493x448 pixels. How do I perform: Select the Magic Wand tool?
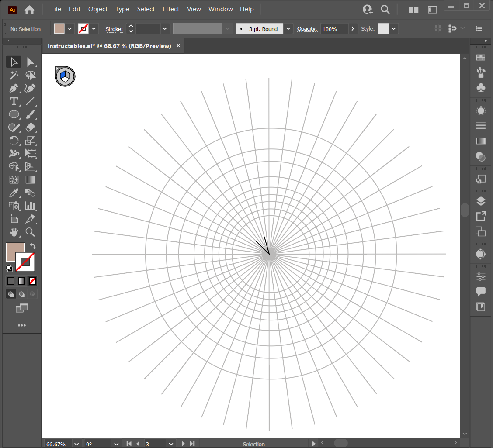click(14, 75)
